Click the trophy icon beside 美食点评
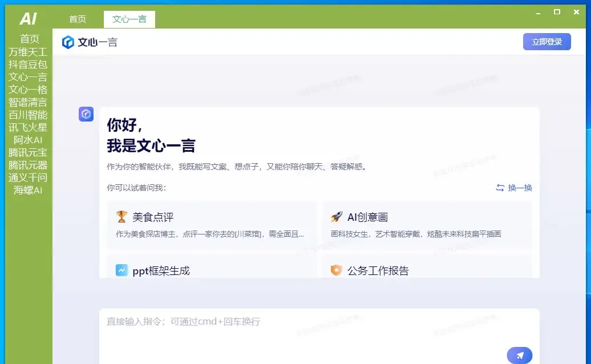591x364 pixels. pyautogui.click(x=122, y=217)
